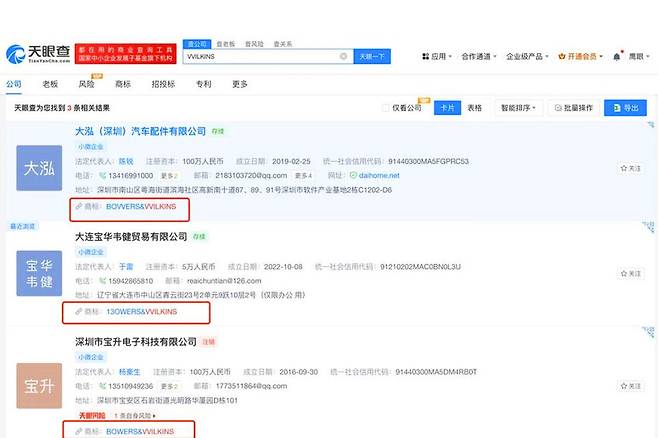This screenshot has height=438, width=658.
Task: Open 大泓（深圳）汽车配件有限公司 company page
Action: (x=141, y=131)
